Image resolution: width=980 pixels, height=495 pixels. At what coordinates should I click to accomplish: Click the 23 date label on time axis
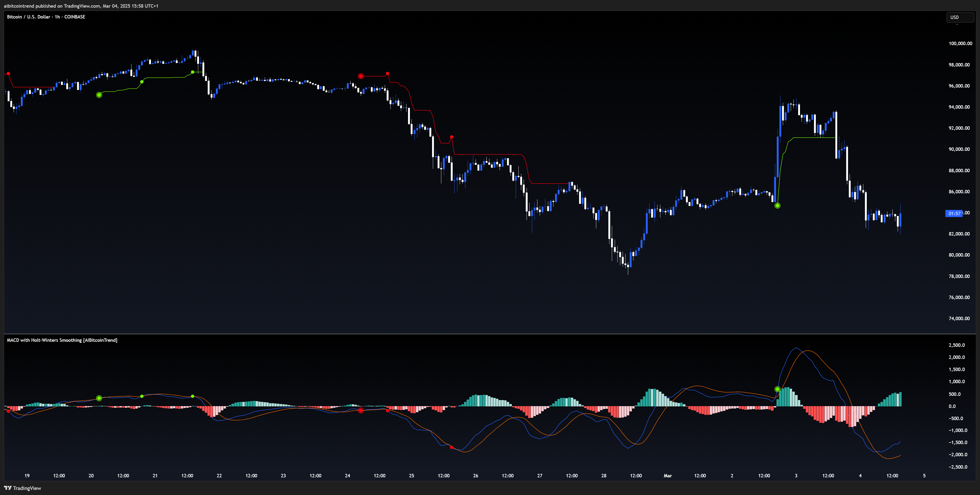(283, 475)
